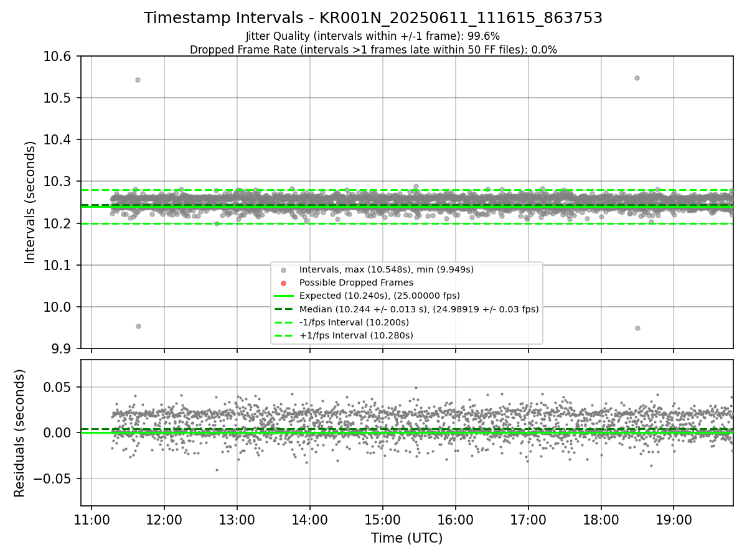Click the 'Intervals (seconds)' y-axis label
The height and width of the screenshot is (560, 747).
click(31, 202)
